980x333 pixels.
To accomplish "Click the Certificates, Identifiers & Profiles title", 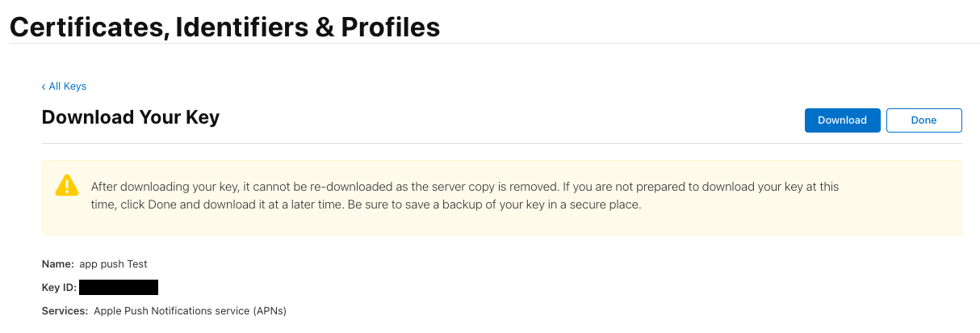I will [225, 27].
